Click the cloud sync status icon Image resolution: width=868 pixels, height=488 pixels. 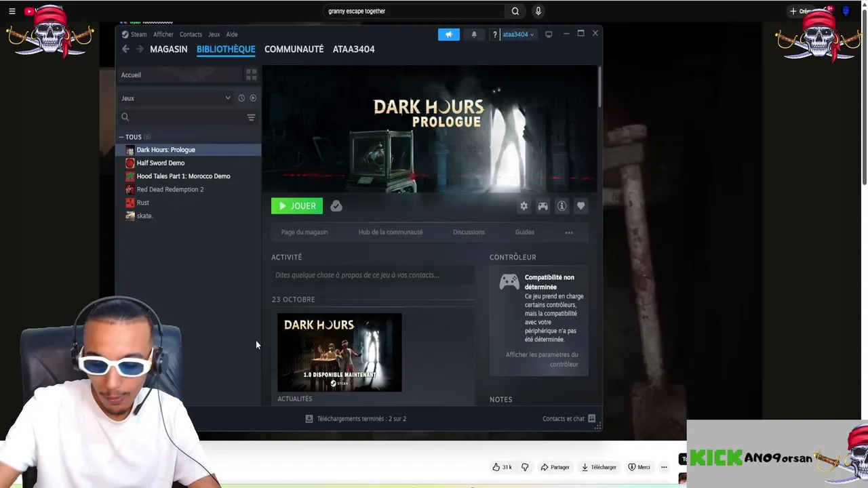point(336,206)
